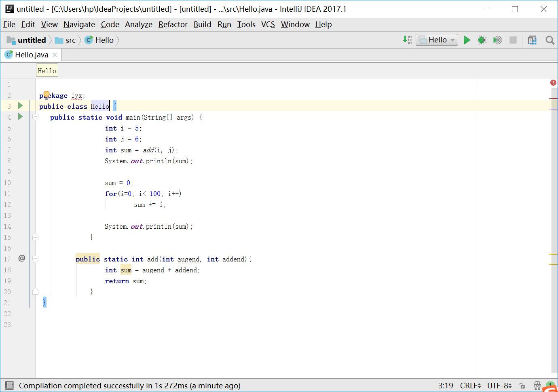The width and height of the screenshot is (558, 392).
Task: Open the Refactor menu
Action: 173,24
